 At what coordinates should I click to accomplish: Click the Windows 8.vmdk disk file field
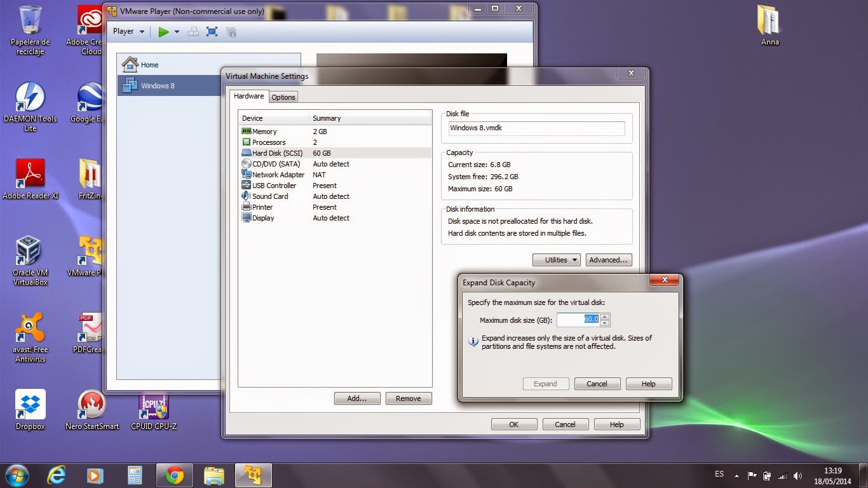536,128
